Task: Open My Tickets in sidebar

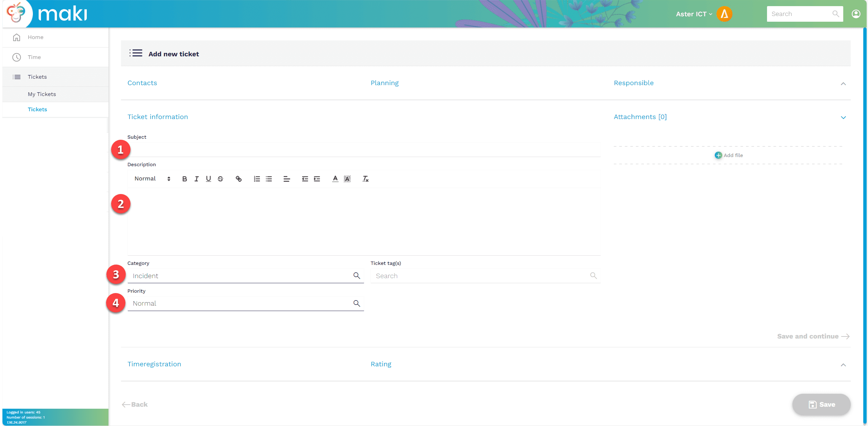Action: coord(42,94)
